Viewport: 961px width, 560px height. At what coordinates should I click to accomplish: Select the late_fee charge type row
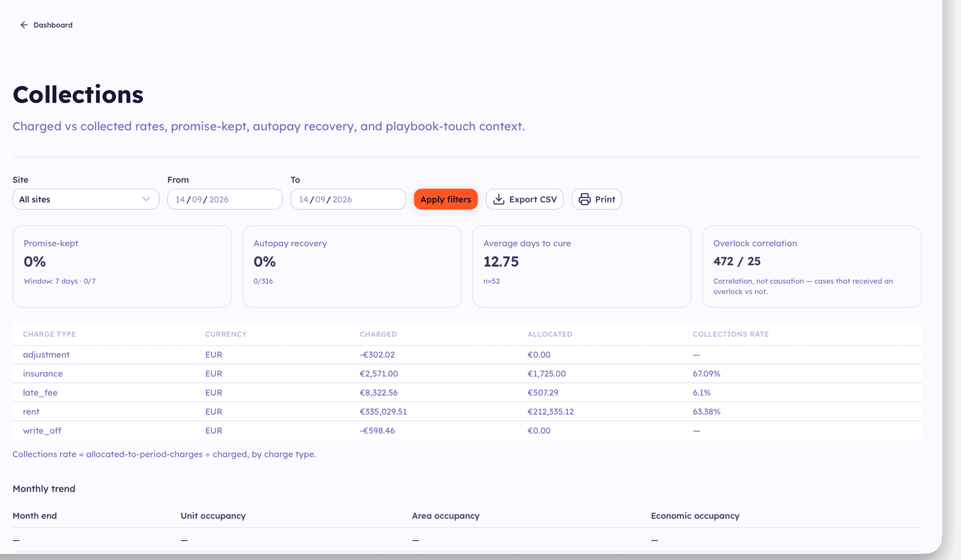[x=467, y=393]
